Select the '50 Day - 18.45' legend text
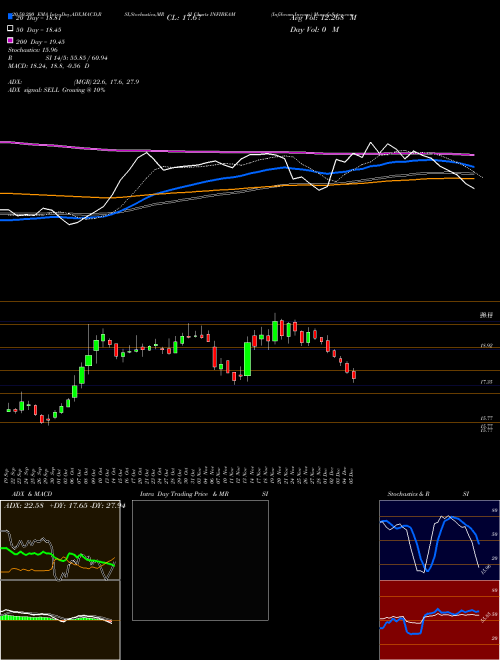 (39, 30)
